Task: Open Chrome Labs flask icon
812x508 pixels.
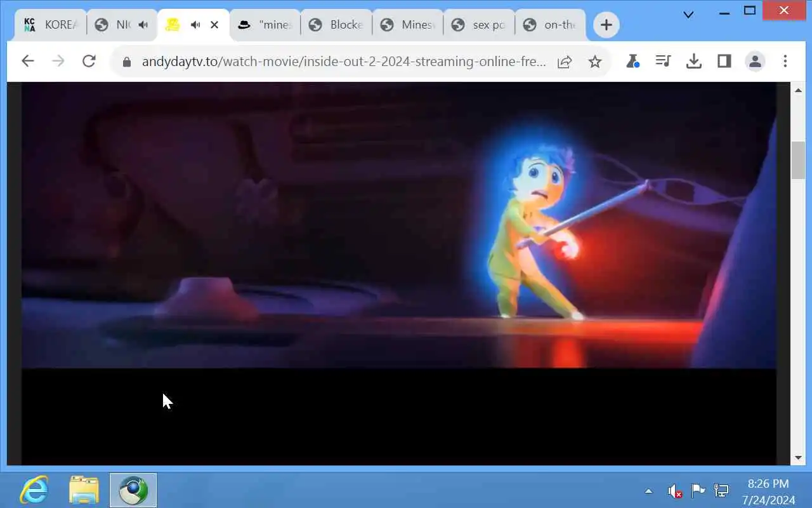Action: click(632, 61)
